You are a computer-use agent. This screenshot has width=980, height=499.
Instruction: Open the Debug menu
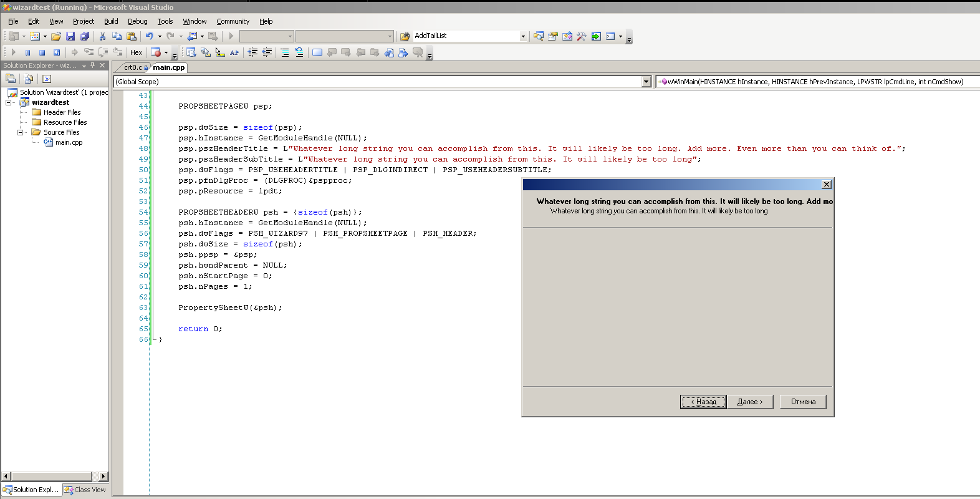tap(138, 21)
